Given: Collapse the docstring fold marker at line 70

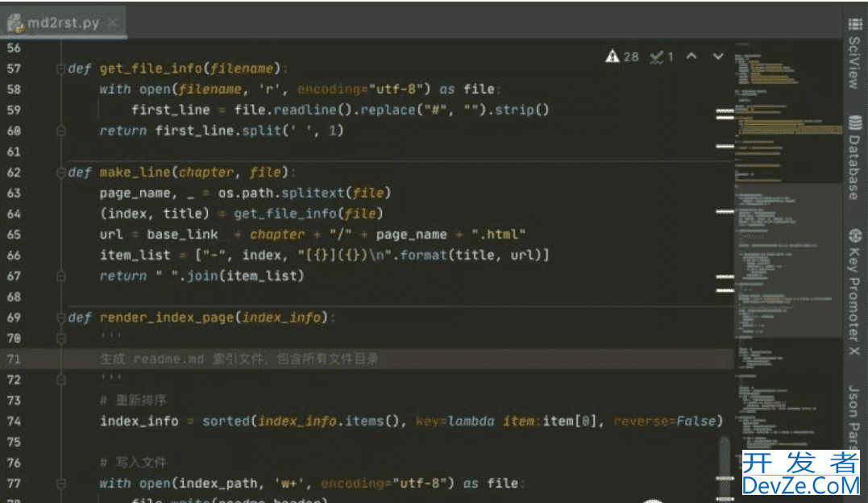Looking at the screenshot, I should 61,338.
